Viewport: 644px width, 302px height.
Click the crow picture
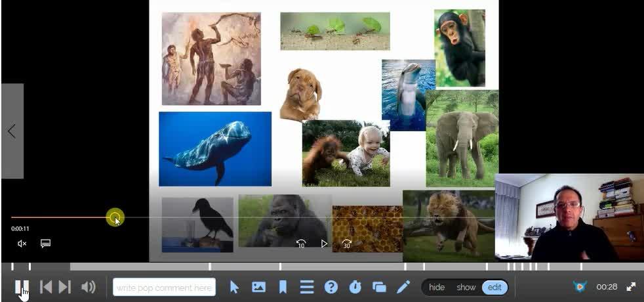tap(197, 225)
